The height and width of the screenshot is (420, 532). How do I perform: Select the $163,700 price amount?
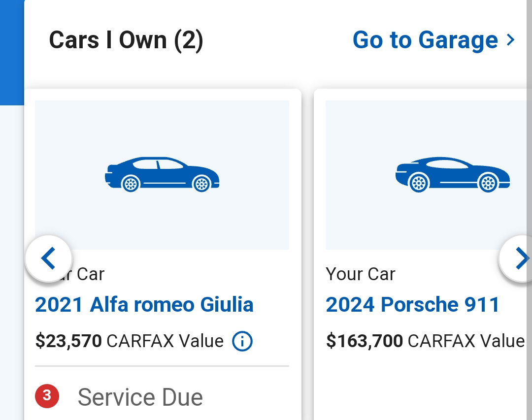365,341
